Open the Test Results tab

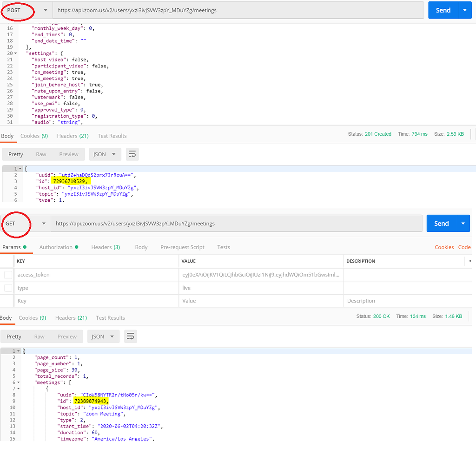pos(112,136)
